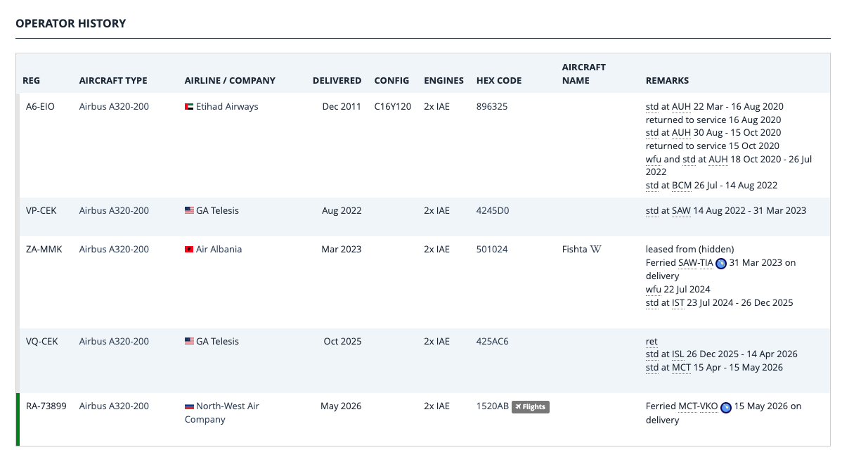Open the Etihad Airways link
Viewport: 868px width, 450px height.
(227, 107)
